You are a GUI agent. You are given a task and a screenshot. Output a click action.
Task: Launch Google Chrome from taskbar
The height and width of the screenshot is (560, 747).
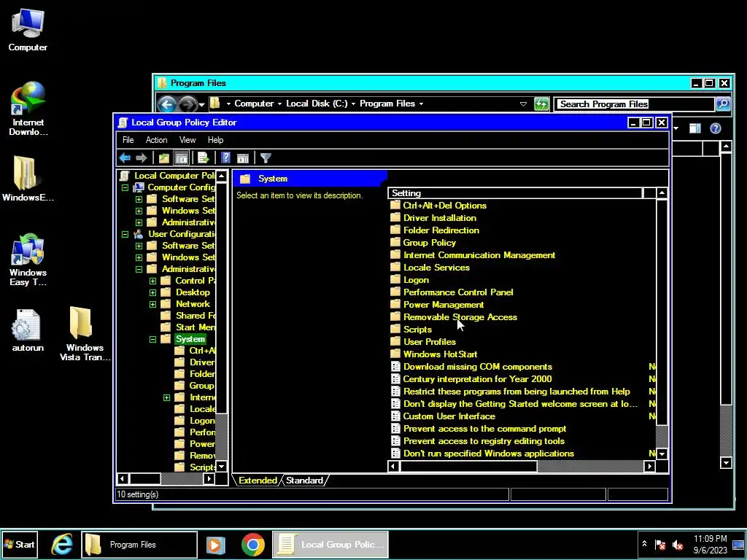(252, 544)
